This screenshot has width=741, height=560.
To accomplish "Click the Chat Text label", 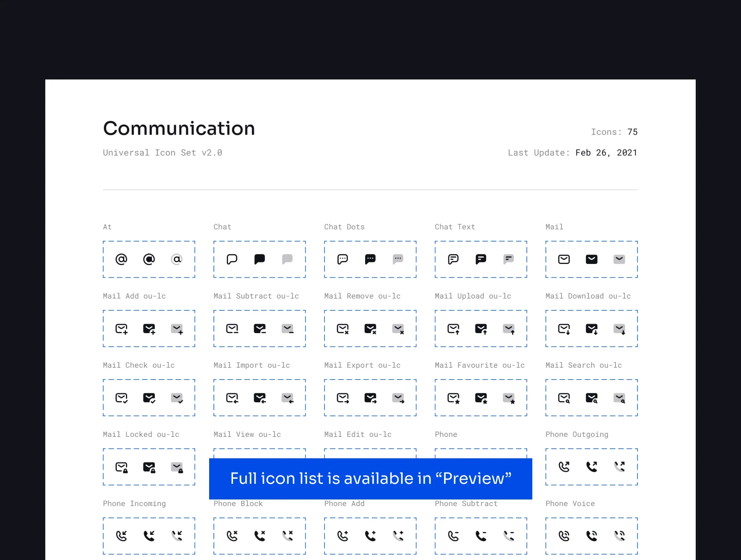I will 455,227.
